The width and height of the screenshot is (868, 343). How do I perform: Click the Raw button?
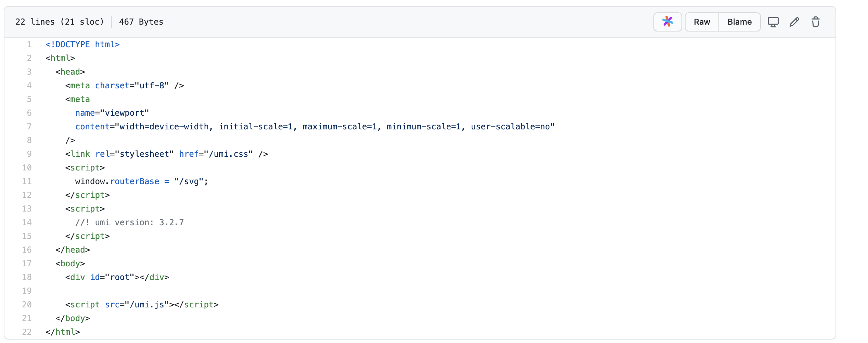[x=702, y=22]
